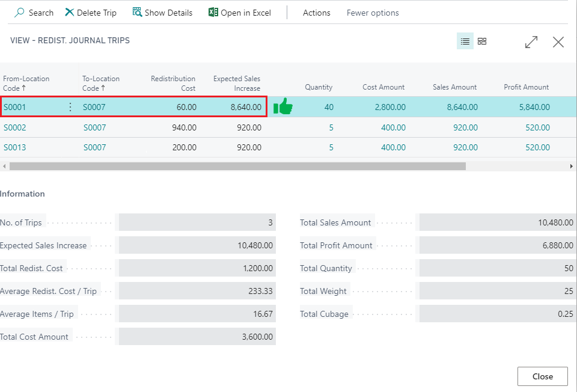Switch to list view layout
Screen dimensions: 577x392
point(465,41)
